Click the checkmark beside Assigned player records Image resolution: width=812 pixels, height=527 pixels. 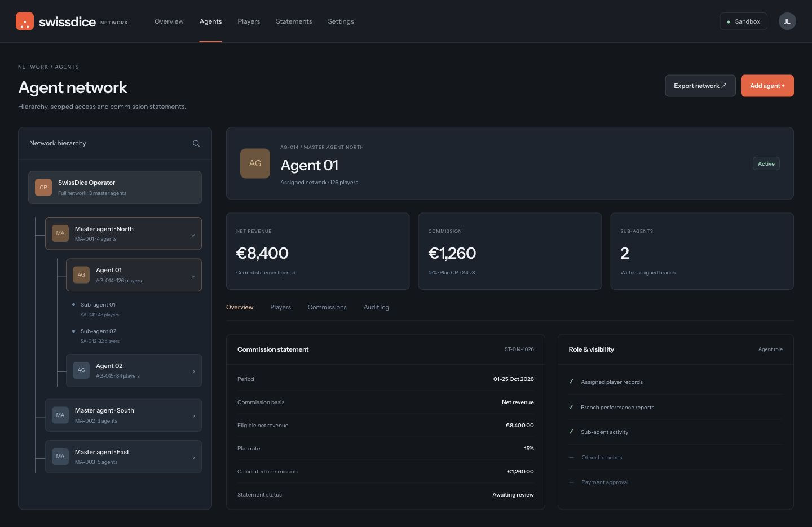click(x=571, y=382)
